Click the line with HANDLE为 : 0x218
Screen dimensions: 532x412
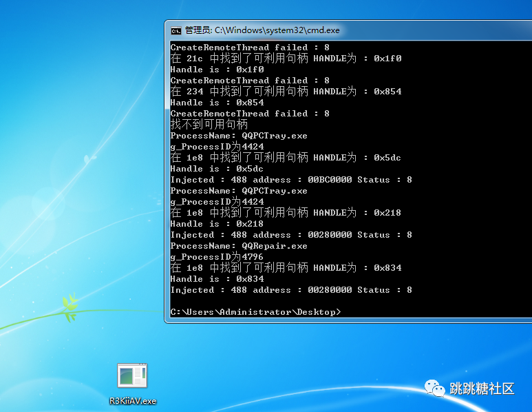(286, 213)
